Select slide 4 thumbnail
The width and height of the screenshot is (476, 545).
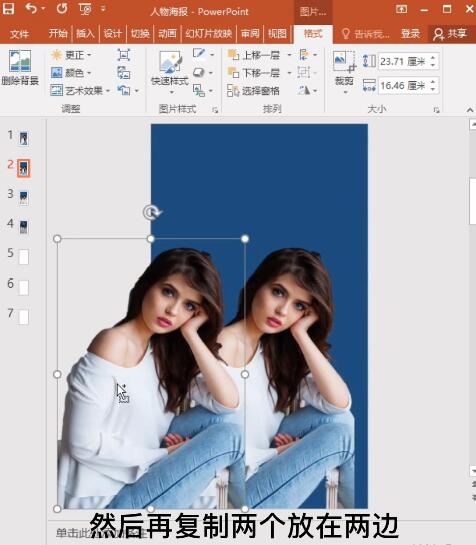click(24, 227)
